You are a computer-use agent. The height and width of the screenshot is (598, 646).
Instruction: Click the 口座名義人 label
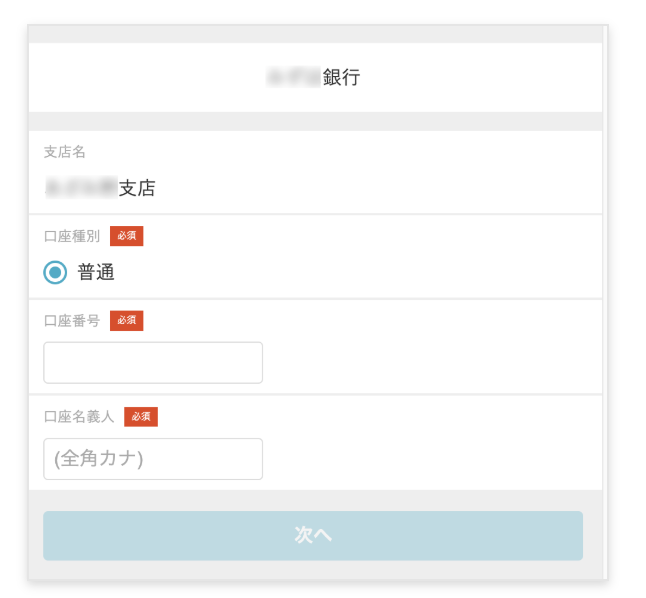click(79, 417)
